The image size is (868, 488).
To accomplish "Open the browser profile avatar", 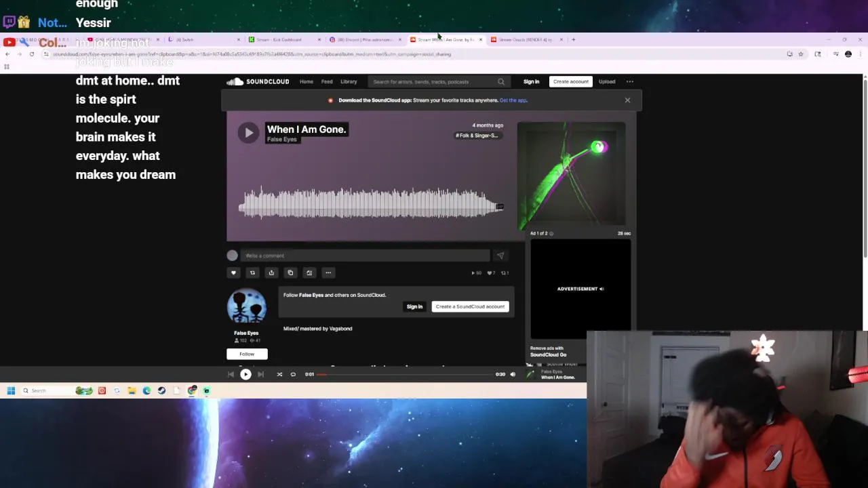I will tap(848, 54).
